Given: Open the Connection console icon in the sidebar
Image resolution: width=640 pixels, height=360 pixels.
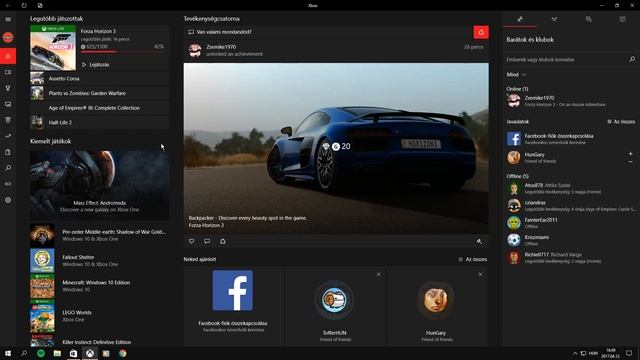Looking at the screenshot, I should pos(8,184).
